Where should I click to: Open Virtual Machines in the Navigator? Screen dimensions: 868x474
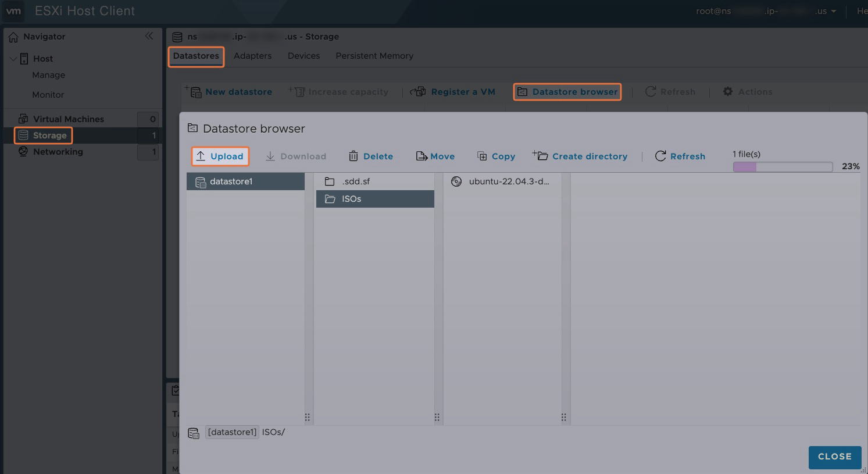point(69,119)
